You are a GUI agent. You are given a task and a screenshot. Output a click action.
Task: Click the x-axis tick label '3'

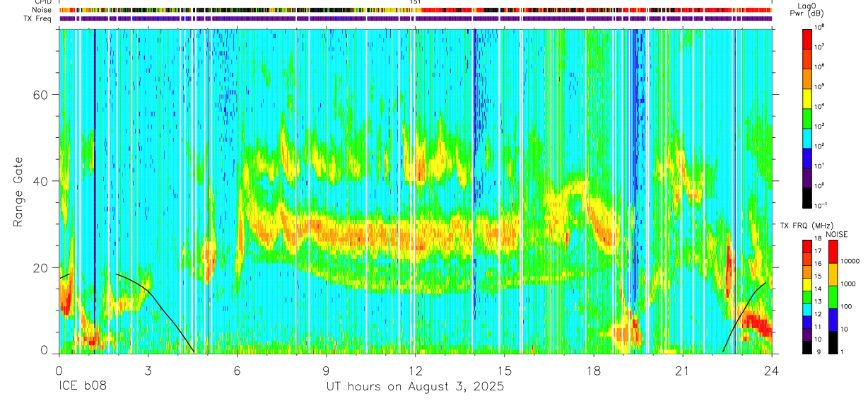click(x=148, y=371)
